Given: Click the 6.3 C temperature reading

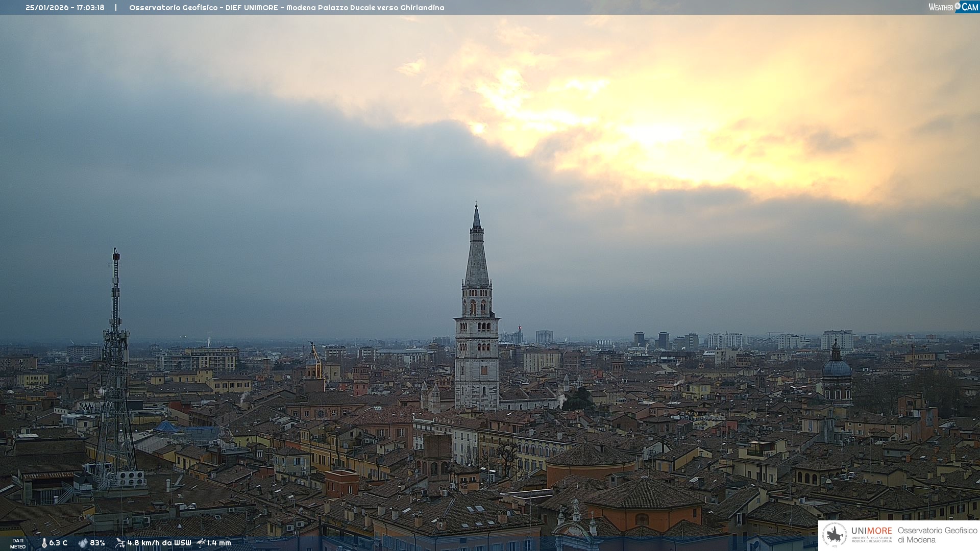Looking at the screenshot, I should pyautogui.click(x=58, y=543).
